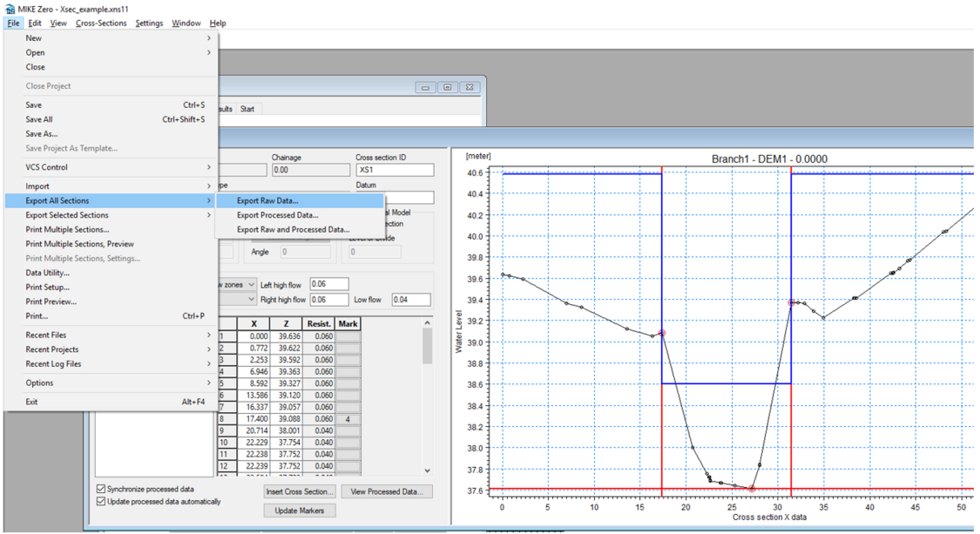Toggle Synchronize processed data checkbox
Viewport: 980px width, 534px height.
[101, 490]
